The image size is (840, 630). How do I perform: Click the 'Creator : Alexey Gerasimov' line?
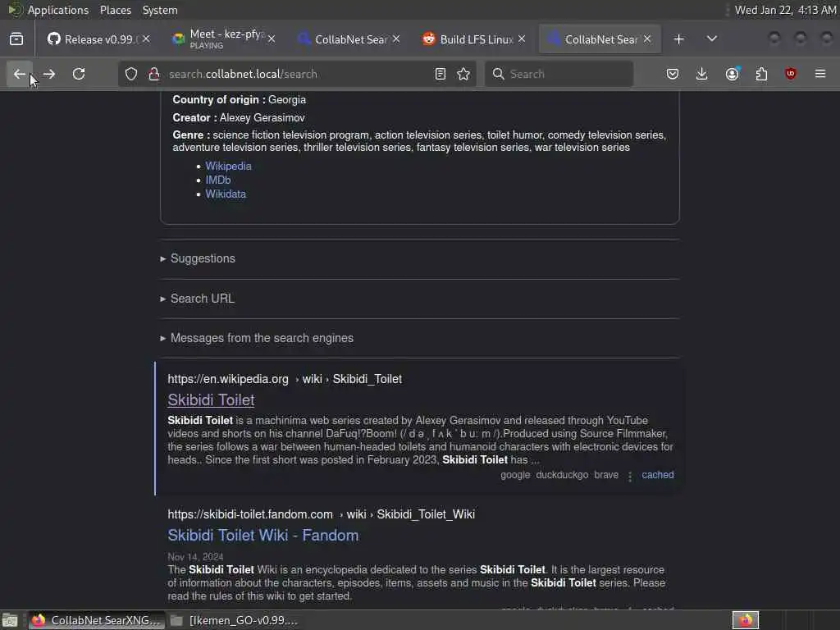click(x=239, y=118)
